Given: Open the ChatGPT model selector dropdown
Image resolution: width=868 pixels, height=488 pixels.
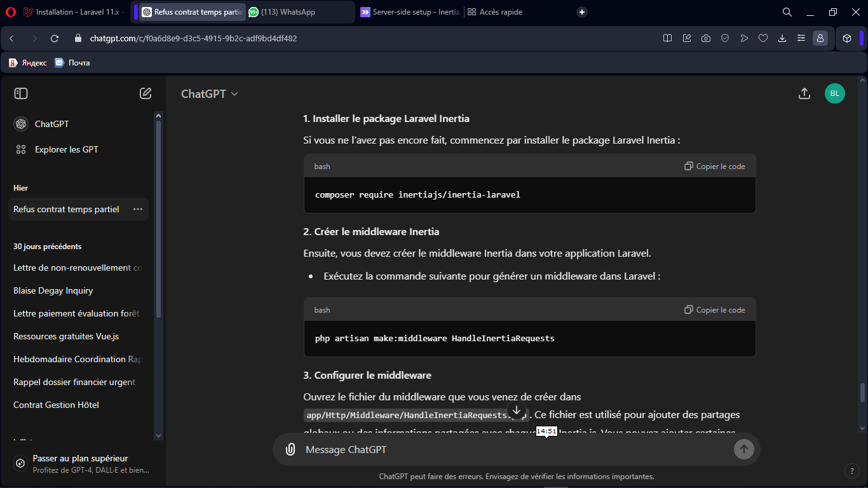Looking at the screenshot, I should (210, 94).
